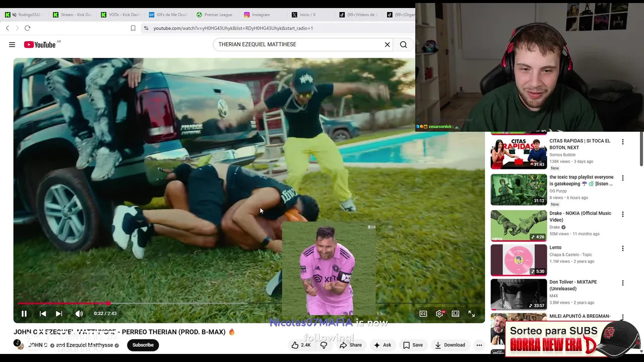Open the Drake - NOKIA (Official Music Video) title
The width and height of the screenshot is (644, 362).
pos(580,217)
